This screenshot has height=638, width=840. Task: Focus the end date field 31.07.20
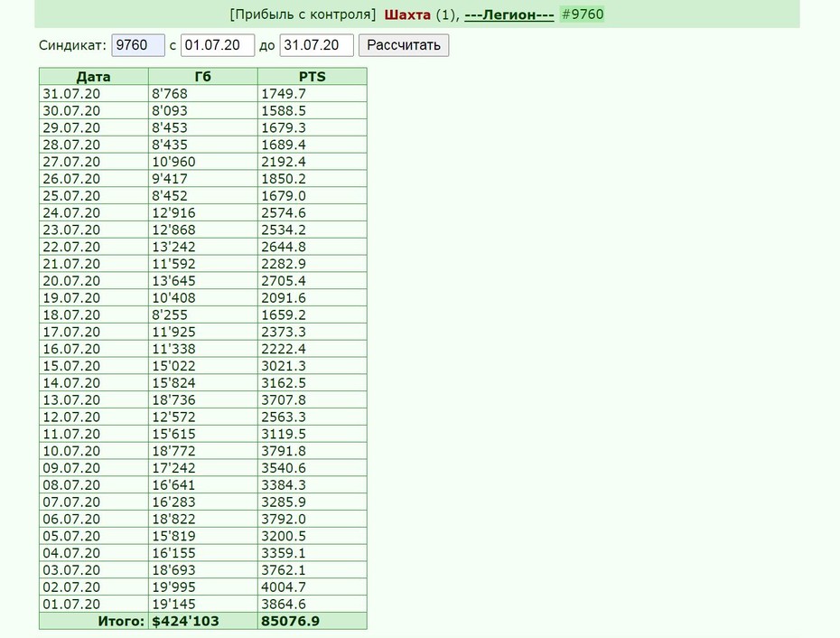point(317,45)
